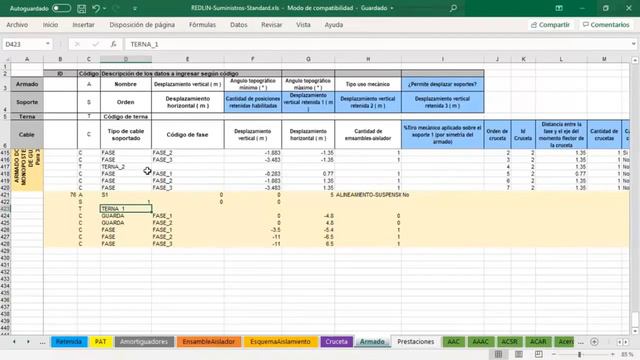Click the Comentarios button
This screenshot has width=640, height=360.
[606, 25]
